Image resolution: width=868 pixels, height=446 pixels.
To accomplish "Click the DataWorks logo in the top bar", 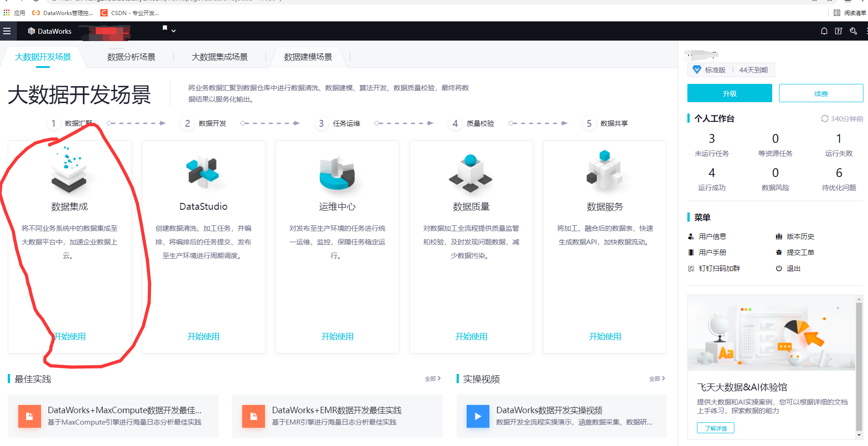I will 50,31.
